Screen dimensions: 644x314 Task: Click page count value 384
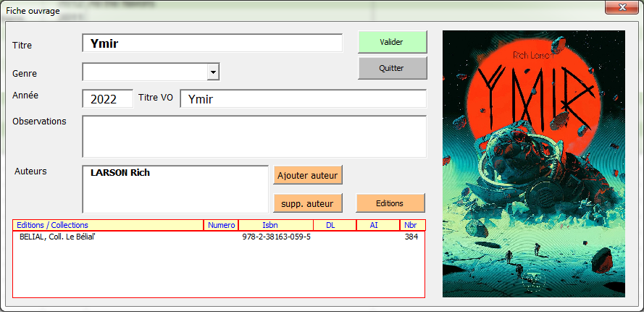(x=411, y=237)
